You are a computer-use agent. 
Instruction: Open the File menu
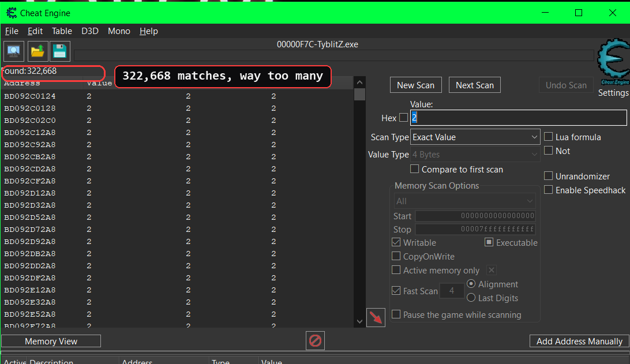(12, 31)
